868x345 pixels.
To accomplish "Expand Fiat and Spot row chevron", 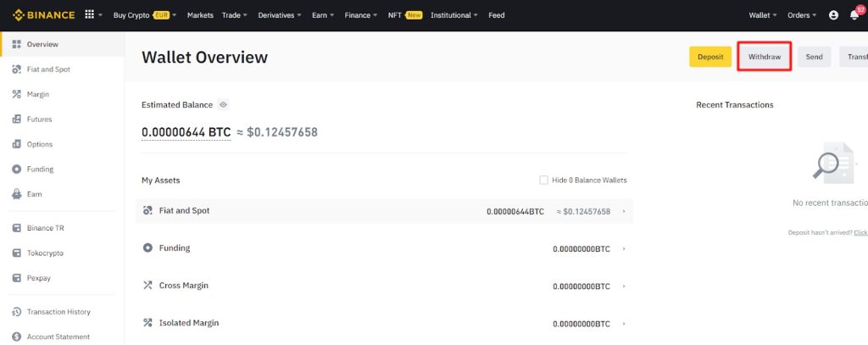I will point(624,212).
